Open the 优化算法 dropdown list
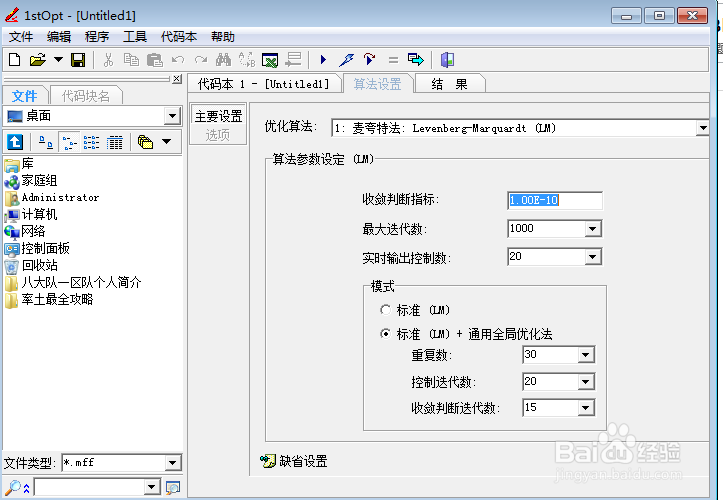 [703, 128]
